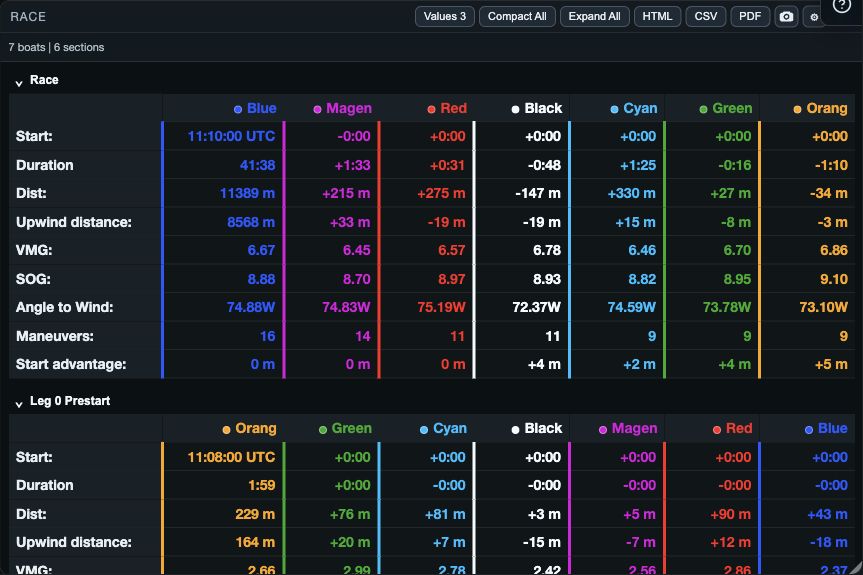Screen dimensions: 863x575
Task: Click Black's -147 m distance cell
Action: [x=538, y=194]
